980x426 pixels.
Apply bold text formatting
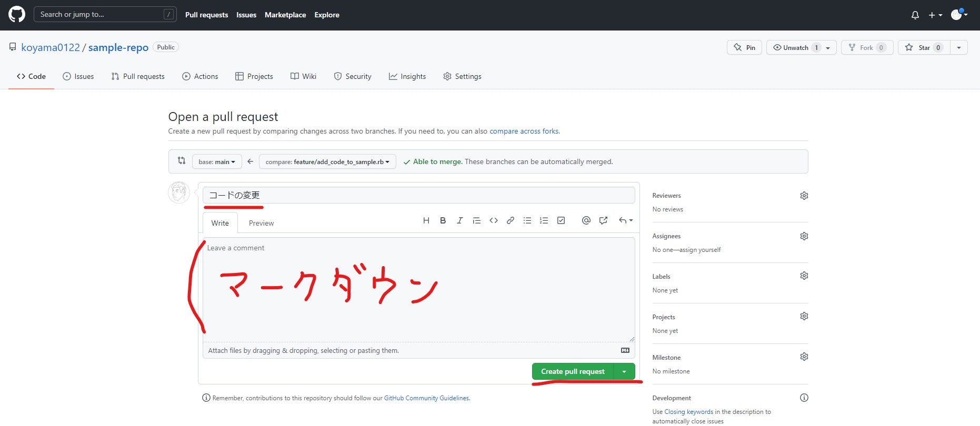(x=443, y=220)
